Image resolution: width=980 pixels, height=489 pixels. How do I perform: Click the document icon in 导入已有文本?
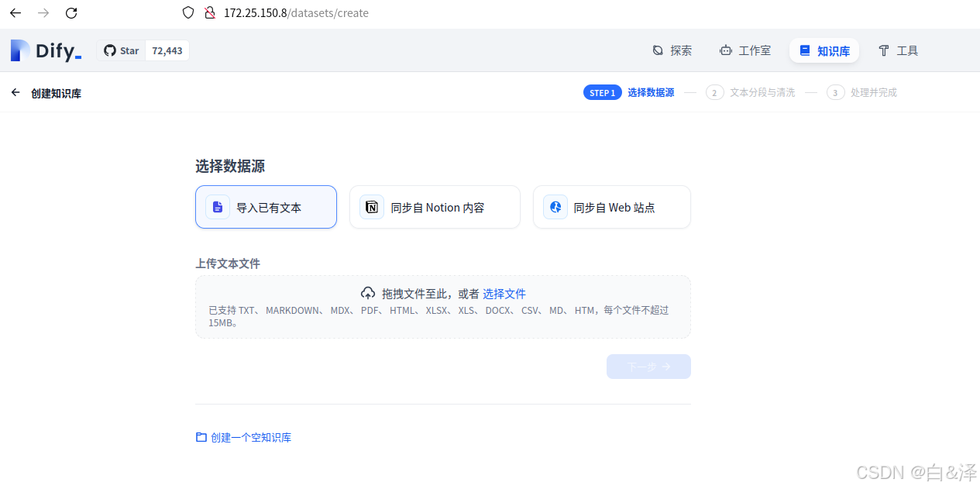point(218,207)
